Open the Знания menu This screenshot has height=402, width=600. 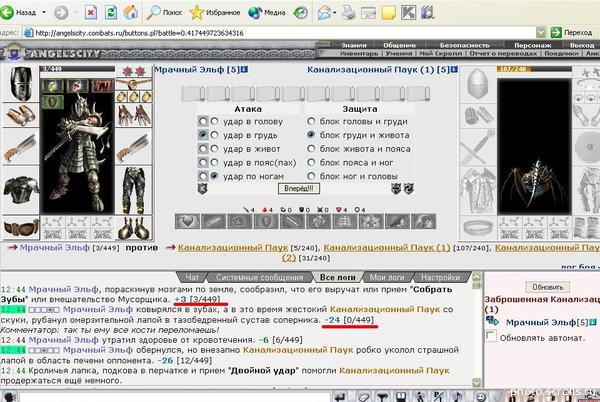(354, 45)
